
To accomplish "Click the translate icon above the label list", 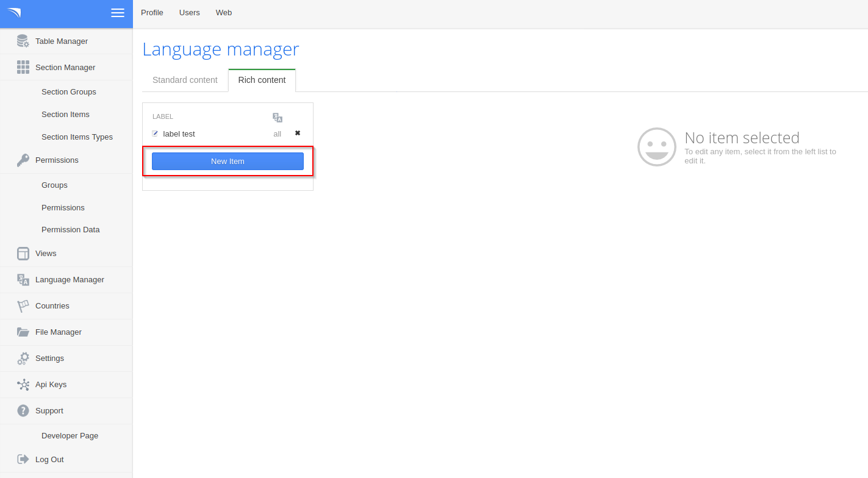I will tap(278, 116).
